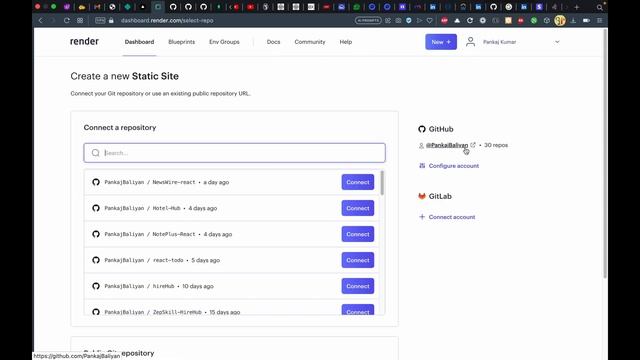
Task: Connect the HireHub repository
Action: (358, 286)
